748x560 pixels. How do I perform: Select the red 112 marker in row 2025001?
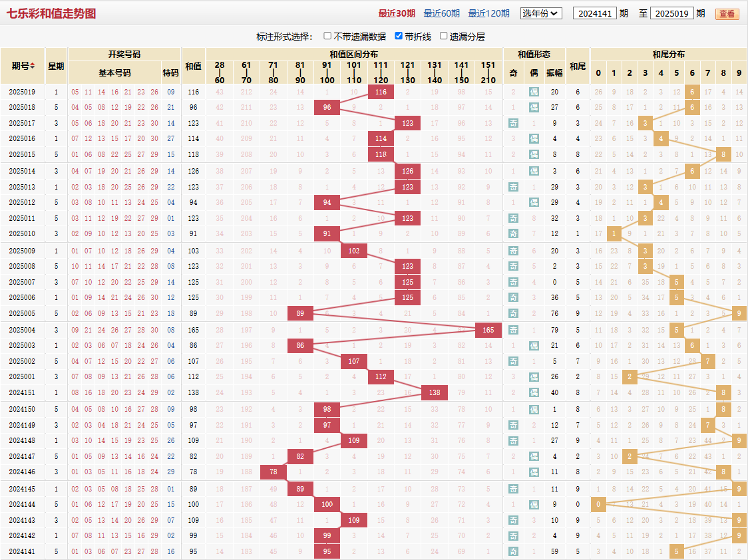click(x=381, y=376)
